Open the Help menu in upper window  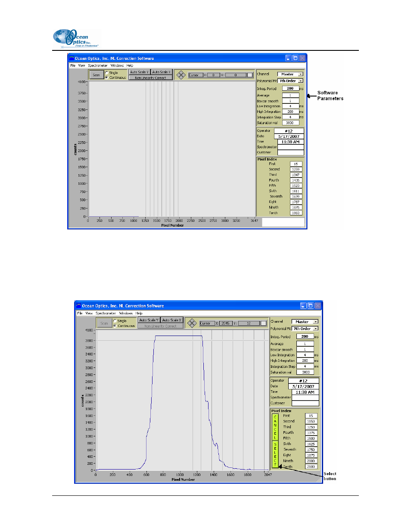click(x=130, y=65)
